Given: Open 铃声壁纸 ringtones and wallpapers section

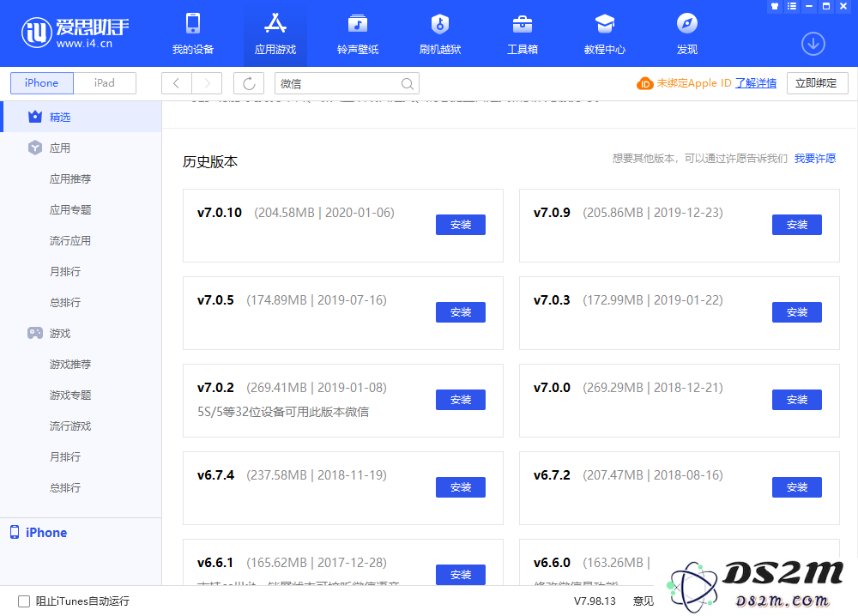Looking at the screenshot, I should [x=358, y=33].
